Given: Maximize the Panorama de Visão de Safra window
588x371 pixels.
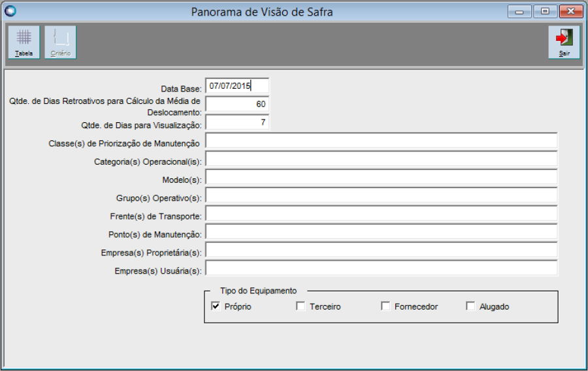Looking at the screenshot, I should coord(545,11).
